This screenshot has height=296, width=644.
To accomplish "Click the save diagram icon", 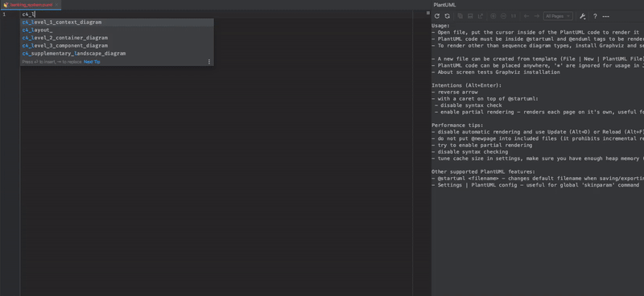I will (x=470, y=16).
